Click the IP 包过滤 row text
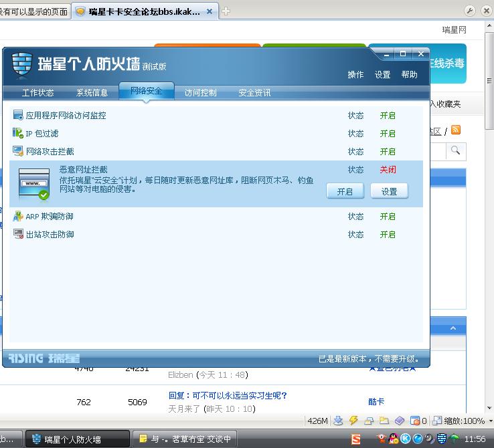494x448 pixels. coord(42,133)
